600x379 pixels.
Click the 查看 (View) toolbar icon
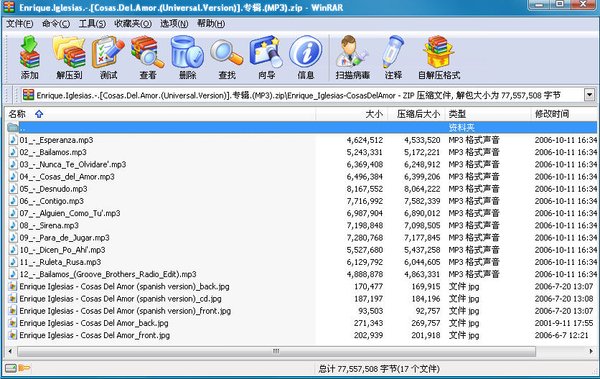(148, 52)
